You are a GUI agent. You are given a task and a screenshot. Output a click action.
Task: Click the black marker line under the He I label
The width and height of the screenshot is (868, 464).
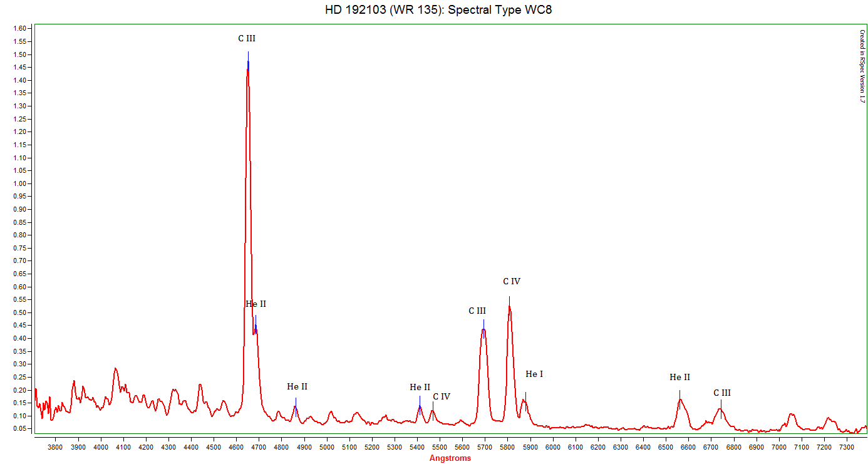tap(525, 401)
